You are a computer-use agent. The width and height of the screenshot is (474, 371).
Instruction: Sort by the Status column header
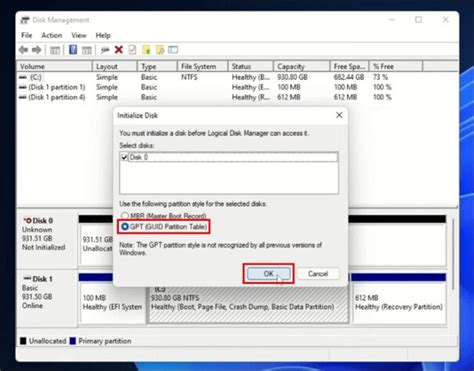(251, 66)
